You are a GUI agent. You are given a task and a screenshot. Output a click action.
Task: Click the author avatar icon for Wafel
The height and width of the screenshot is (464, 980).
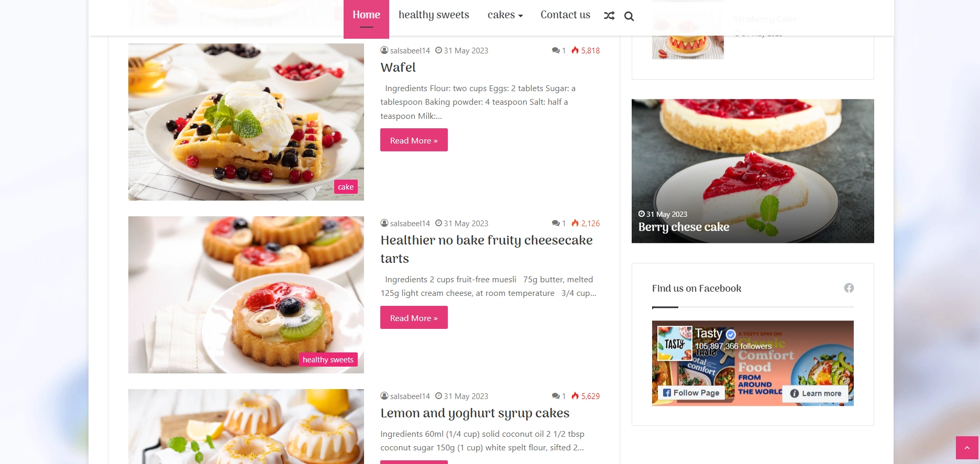[384, 50]
